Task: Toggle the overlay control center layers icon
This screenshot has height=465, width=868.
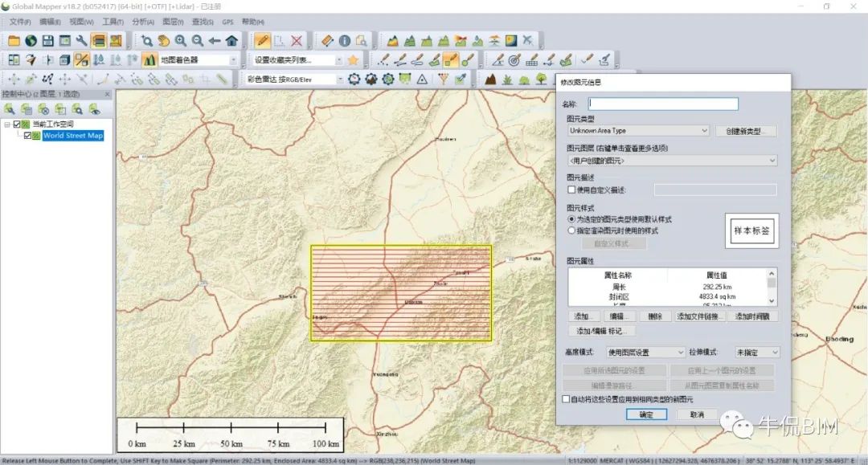Action: click(99, 40)
